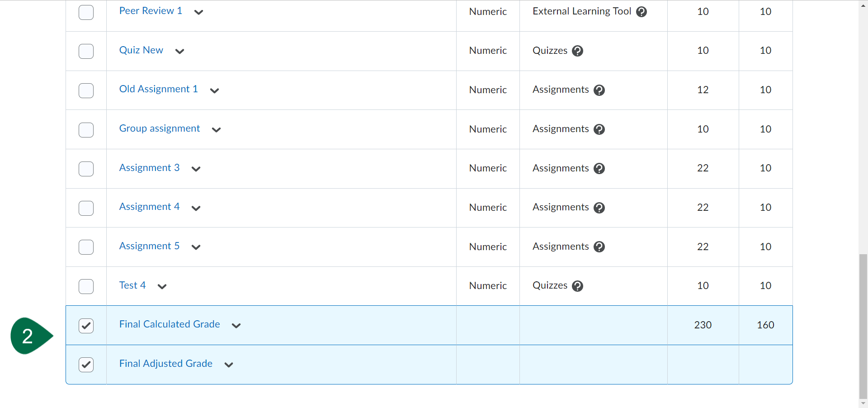Image resolution: width=868 pixels, height=408 pixels.
Task: Click the vertical scrollbar thumb
Action: tap(863, 326)
